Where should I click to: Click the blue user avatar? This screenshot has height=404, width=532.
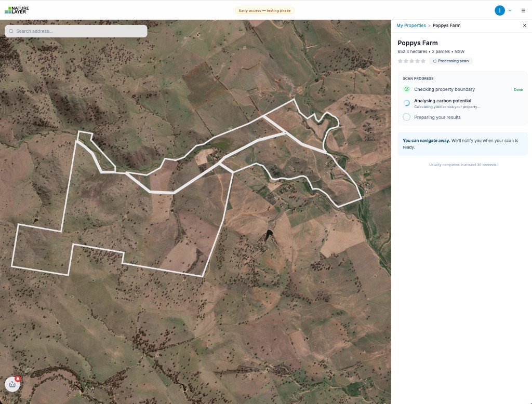pos(499,10)
